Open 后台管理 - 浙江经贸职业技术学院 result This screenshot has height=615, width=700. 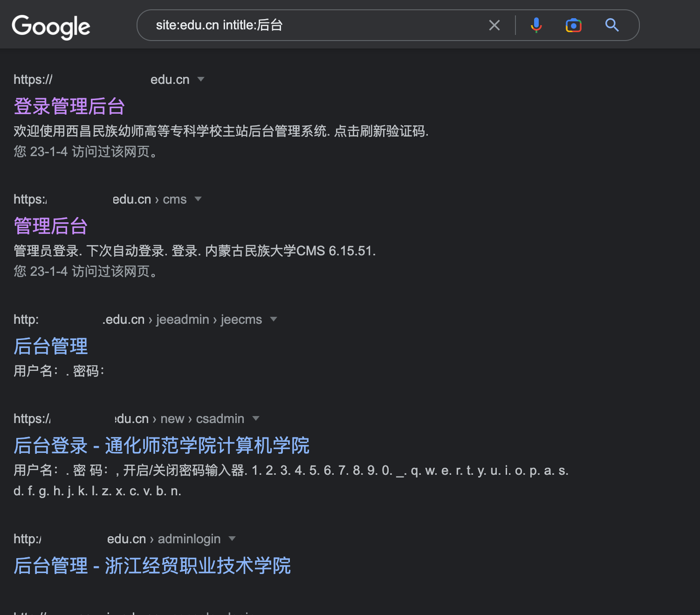152,566
